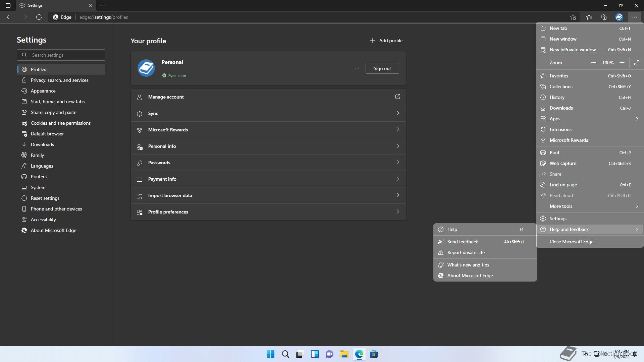
Task: Open Task View on taskbar
Action: coord(300,354)
